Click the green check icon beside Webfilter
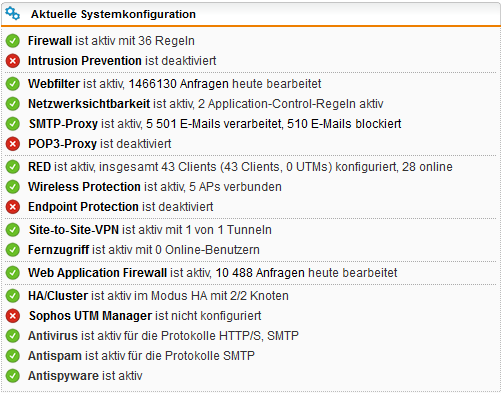 click(x=13, y=84)
